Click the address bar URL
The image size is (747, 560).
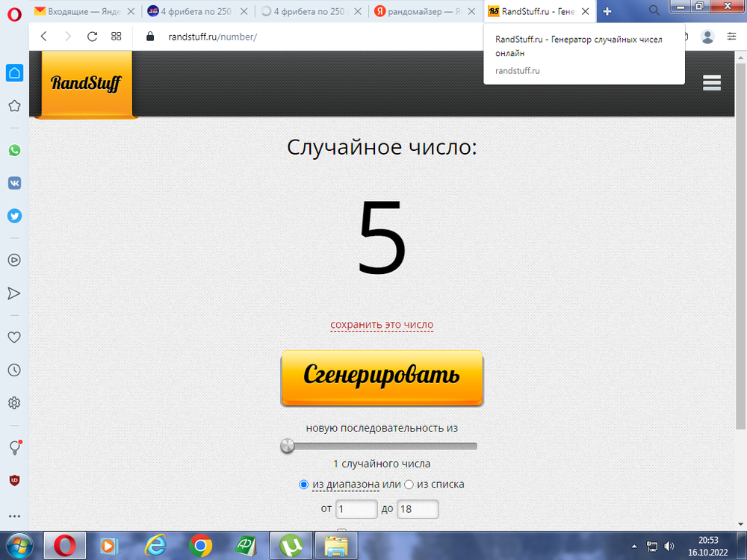[x=212, y=37]
